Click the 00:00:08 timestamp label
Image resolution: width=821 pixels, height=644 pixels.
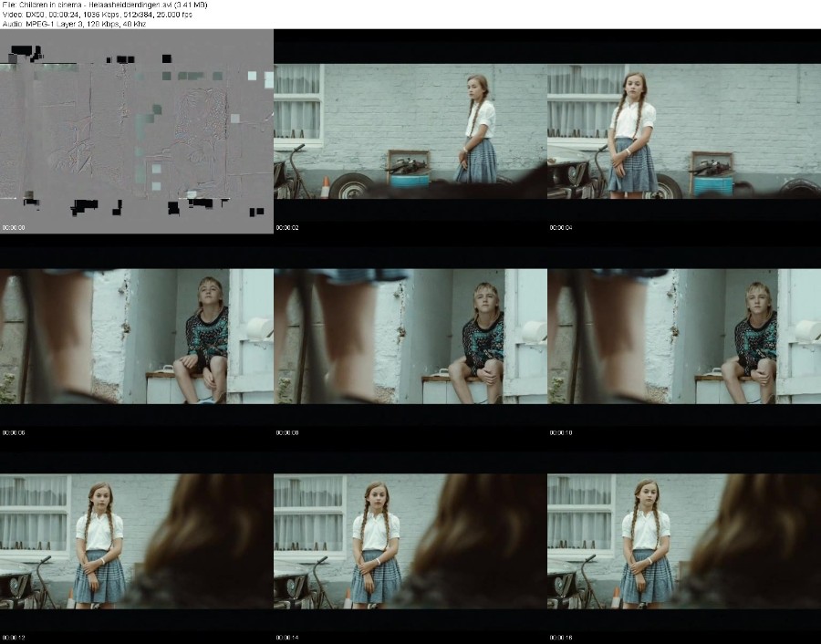click(287, 433)
